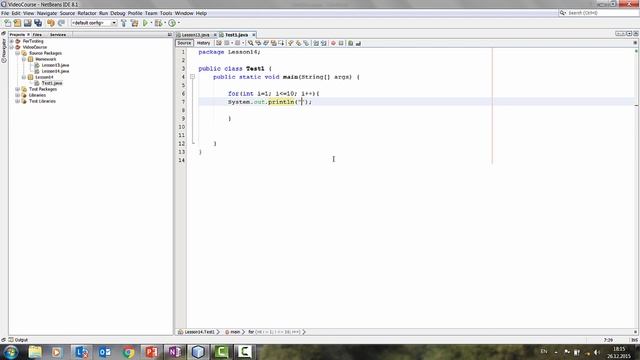Expand the ForTesting project node
The image size is (640, 360).
tap(12, 41)
